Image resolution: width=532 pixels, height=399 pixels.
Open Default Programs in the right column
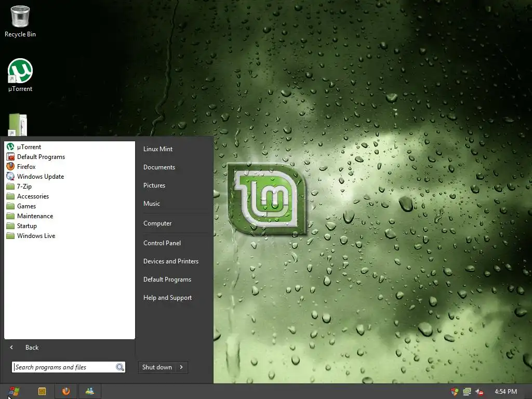coord(167,280)
